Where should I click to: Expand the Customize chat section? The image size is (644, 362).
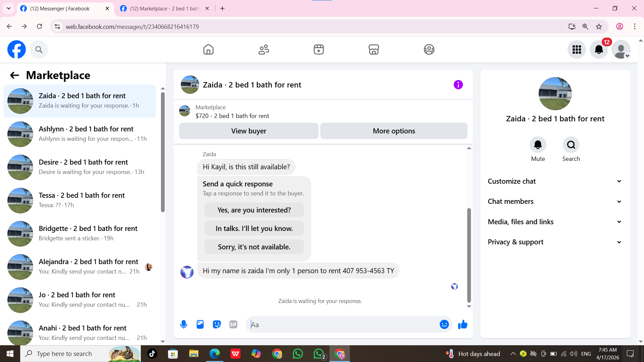click(x=555, y=181)
